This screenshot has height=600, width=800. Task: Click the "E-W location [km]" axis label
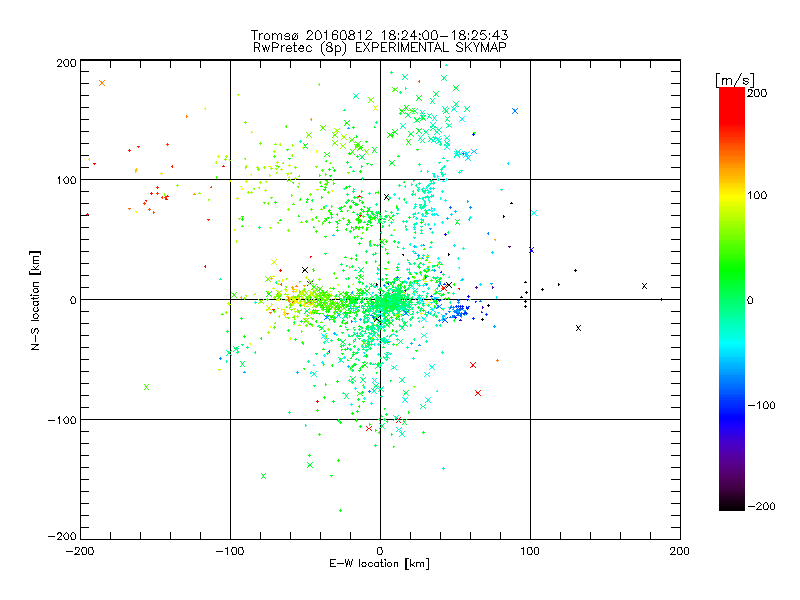(x=379, y=564)
